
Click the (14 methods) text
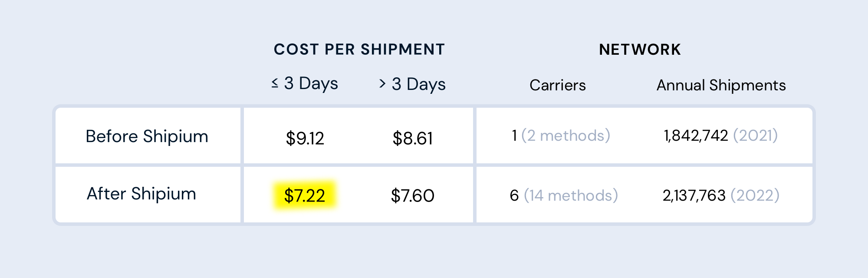[x=571, y=195]
